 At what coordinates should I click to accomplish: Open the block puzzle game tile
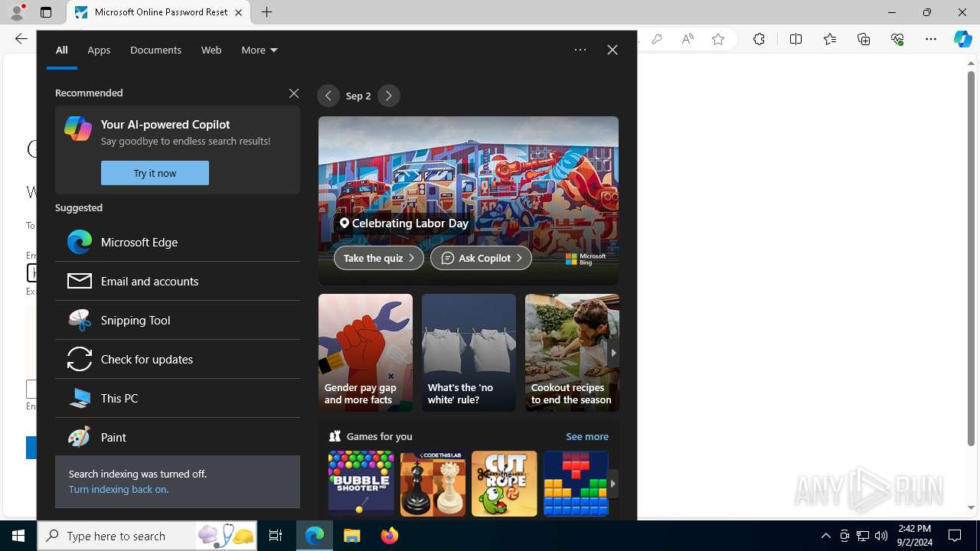coord(576,484)
